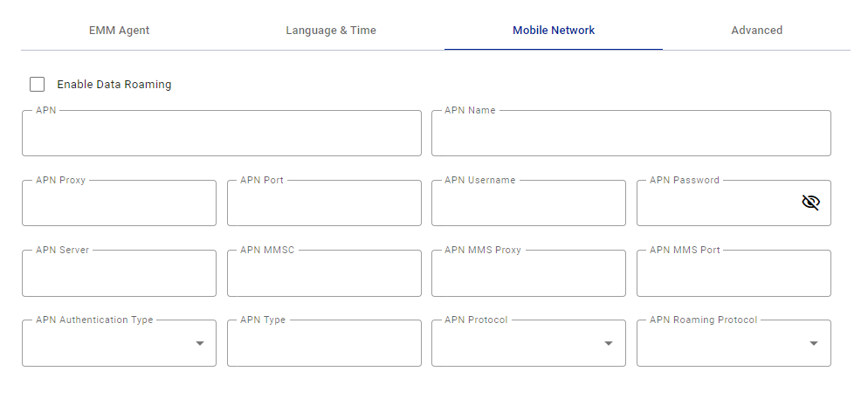Enable Data Roaming checkbox

click(37, 84)
